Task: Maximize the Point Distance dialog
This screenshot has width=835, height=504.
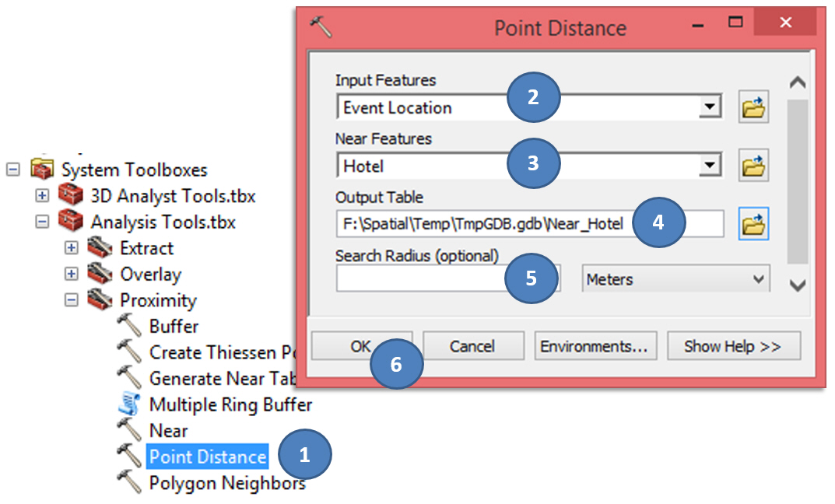Action: [x=735, y=22]
